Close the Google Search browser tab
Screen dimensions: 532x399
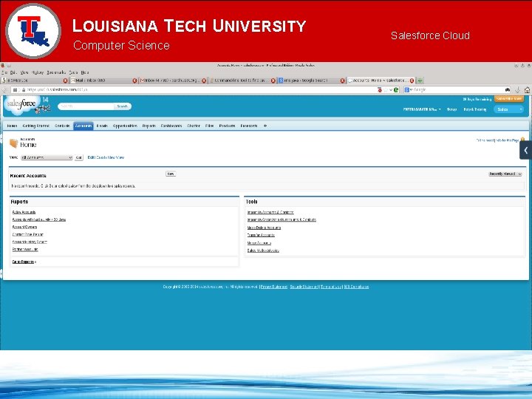click(342, 81)
